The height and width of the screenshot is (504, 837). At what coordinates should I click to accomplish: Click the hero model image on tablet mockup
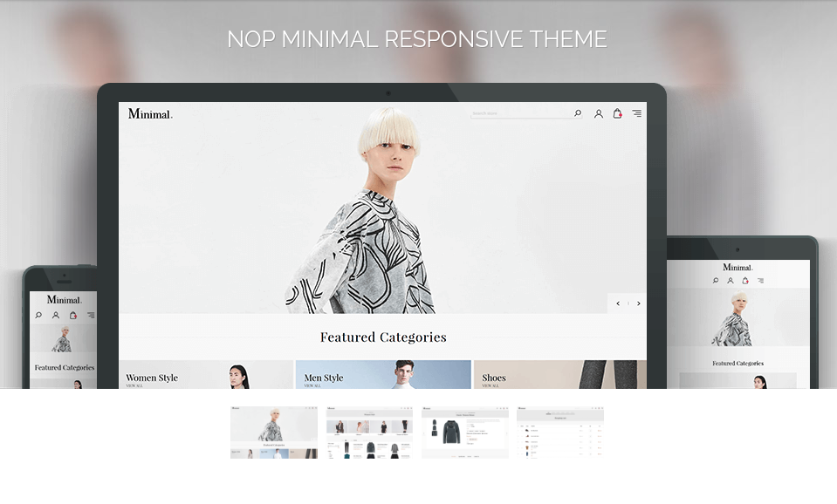[732, 318]
